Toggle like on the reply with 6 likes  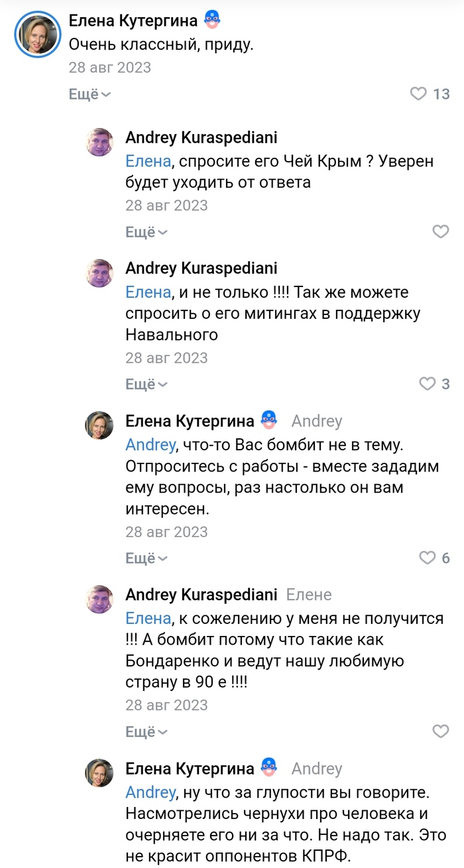pyautogui.click(x=428, y=558)
